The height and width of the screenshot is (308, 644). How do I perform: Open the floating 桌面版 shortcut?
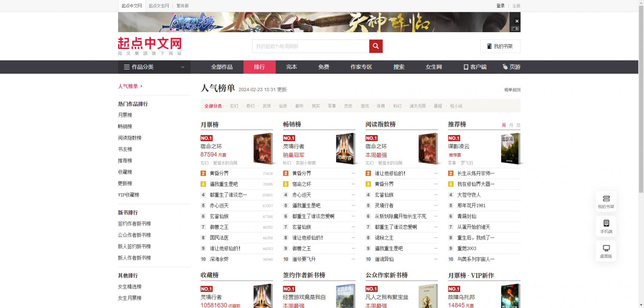coord(606,251)
